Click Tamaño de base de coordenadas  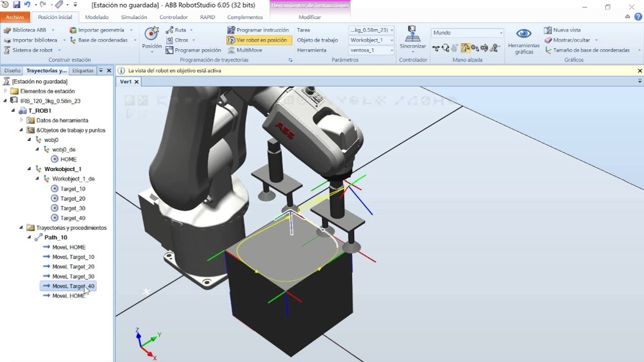point(587,50)
